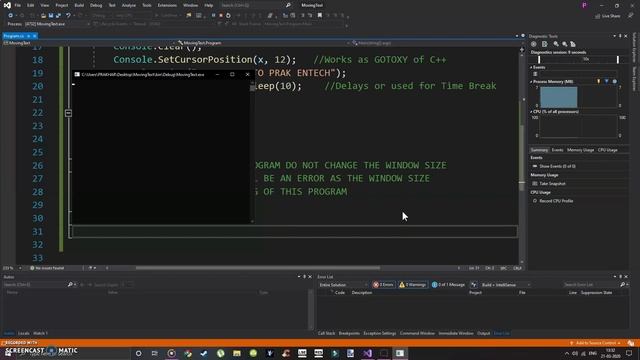Click the Autos panel search field
Viewport: 640px width, 360px height.
[x=35, y=284]
